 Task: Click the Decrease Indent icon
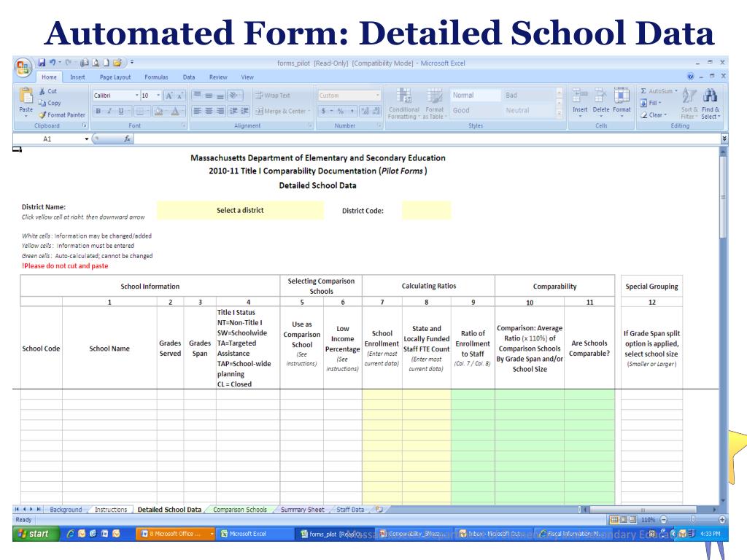(x=234, y=111)
